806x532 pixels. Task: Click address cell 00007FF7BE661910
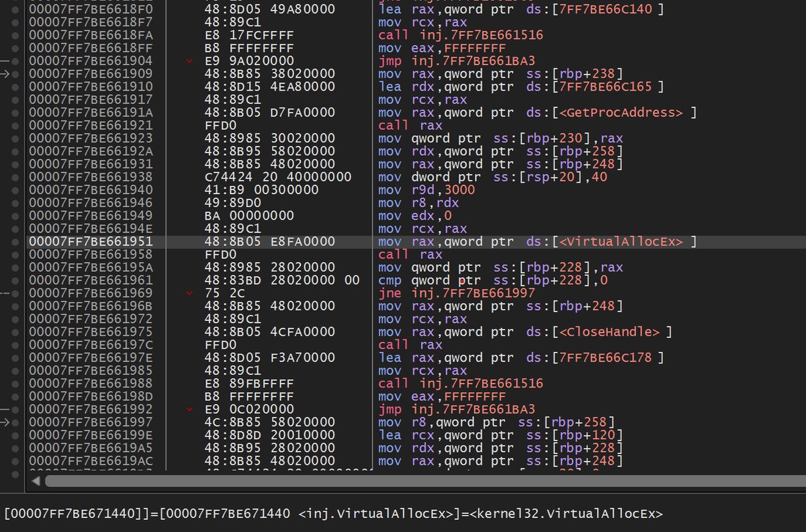[x=91, y=87]
